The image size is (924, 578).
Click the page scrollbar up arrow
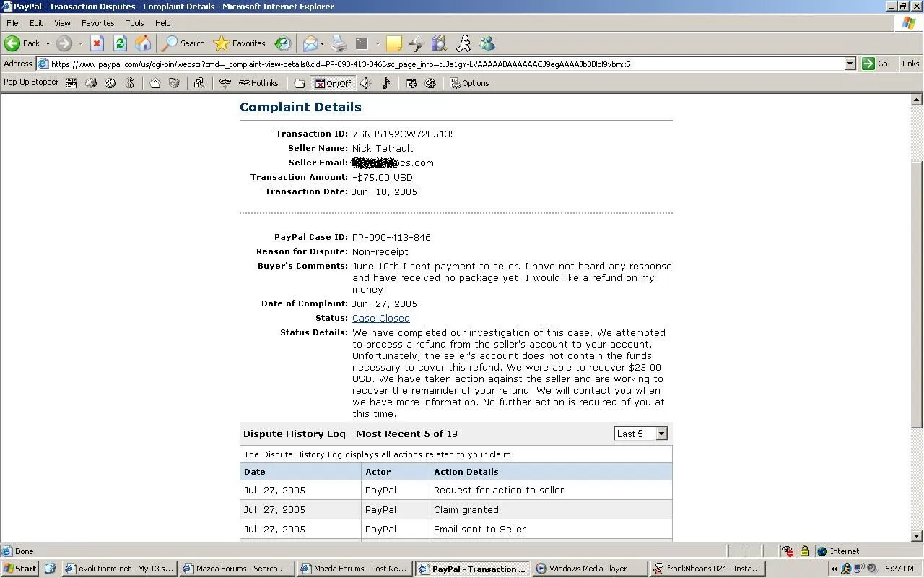click(x=917, y=100)
